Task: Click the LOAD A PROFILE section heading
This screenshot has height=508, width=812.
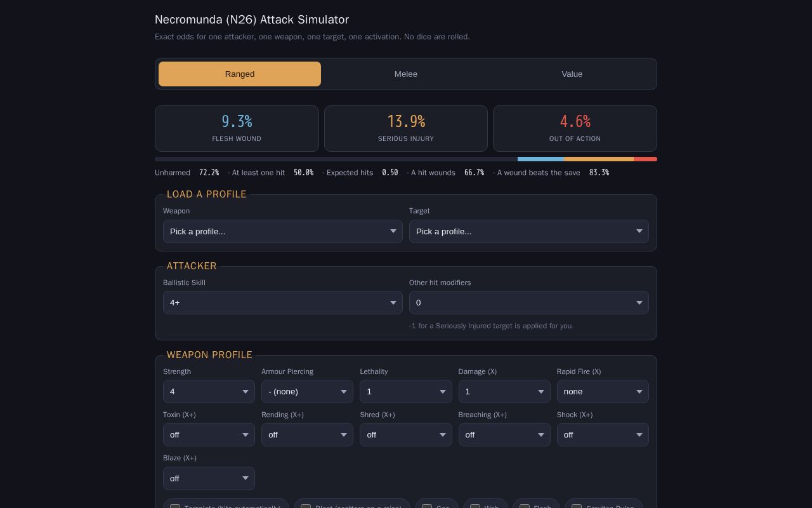Action: (x=207, y=194)
